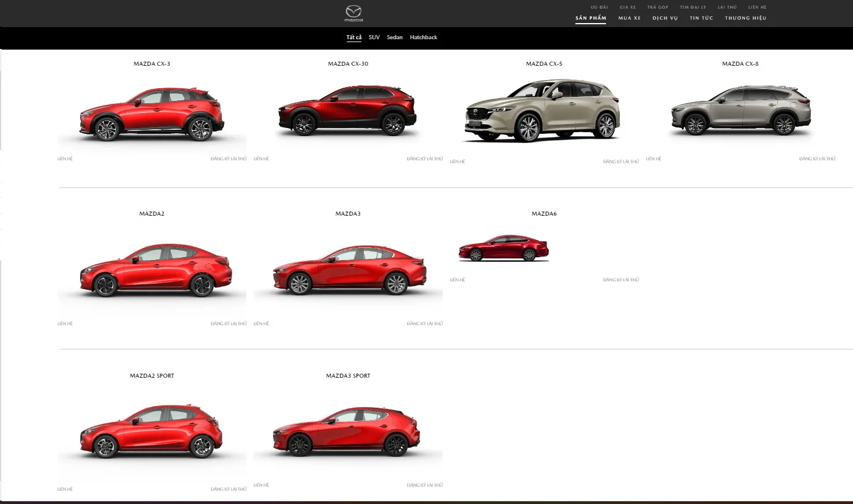Click the Mazda2 Sport hatchback image

(151, 431)
